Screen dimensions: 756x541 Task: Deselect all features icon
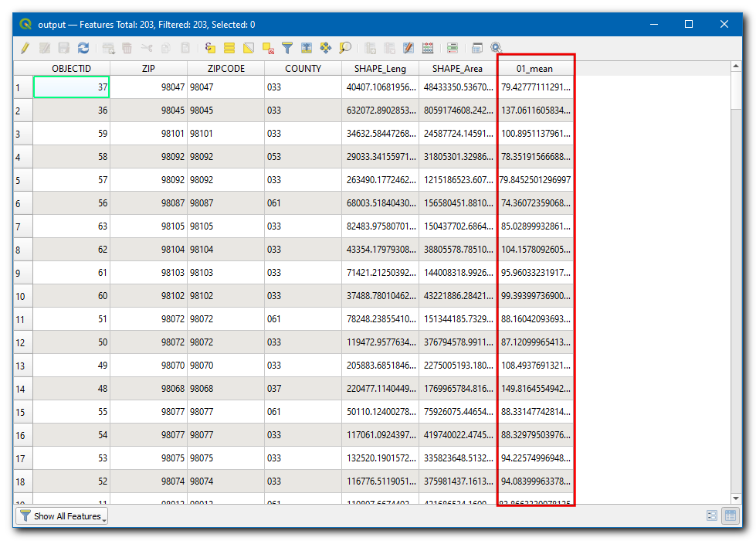coord(268,48)
